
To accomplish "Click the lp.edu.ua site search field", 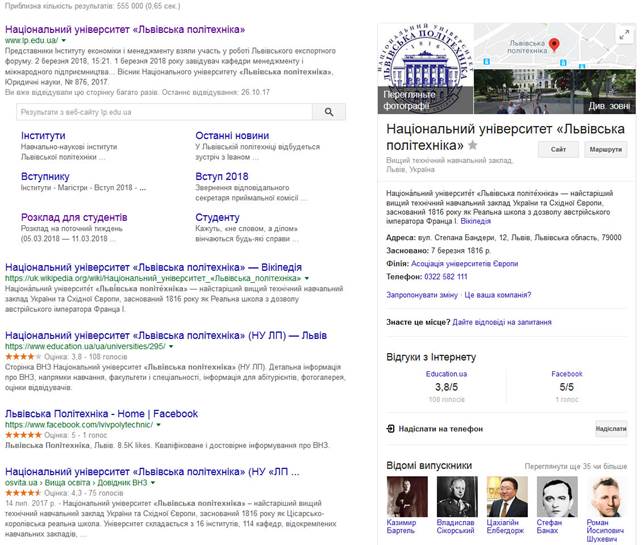I will (x=165, y=112).
